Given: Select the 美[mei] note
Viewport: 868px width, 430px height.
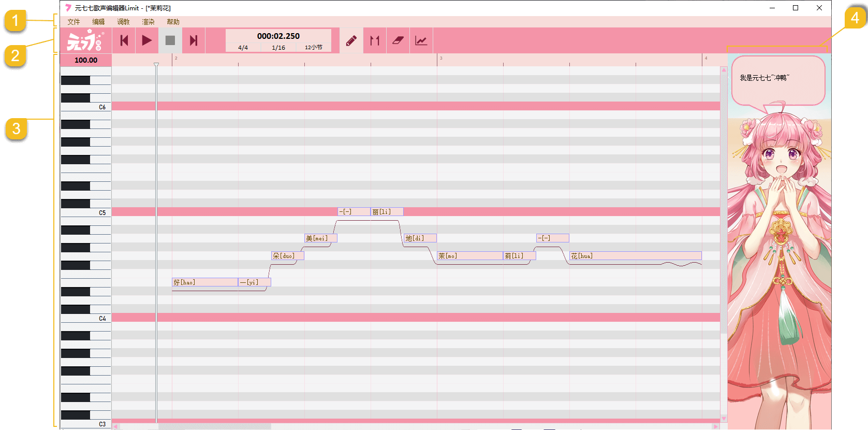Looking at the screenshot, I should click(321, 238).
